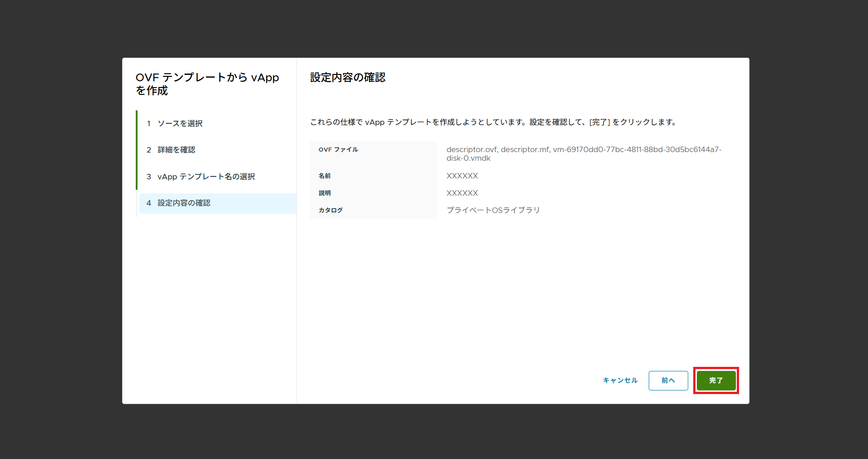
Task: Click the 設定内容の確認 page heading
Action: [x=348, y=78]
